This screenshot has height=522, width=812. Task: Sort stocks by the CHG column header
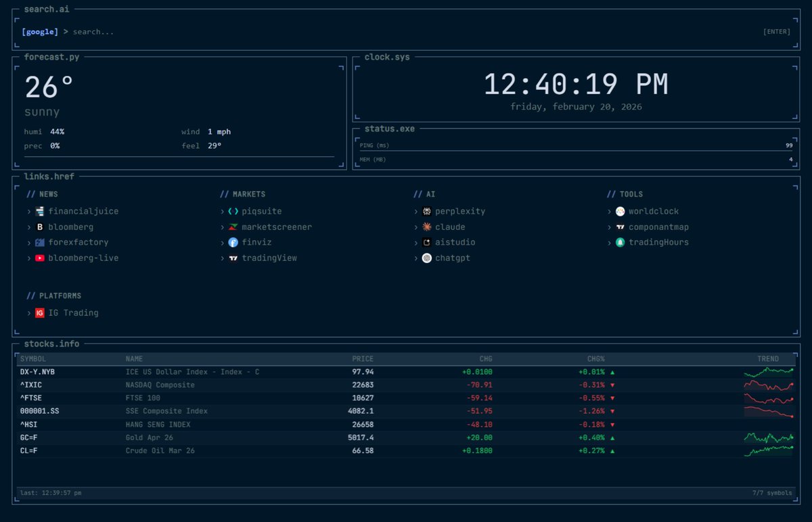[486, 359]
